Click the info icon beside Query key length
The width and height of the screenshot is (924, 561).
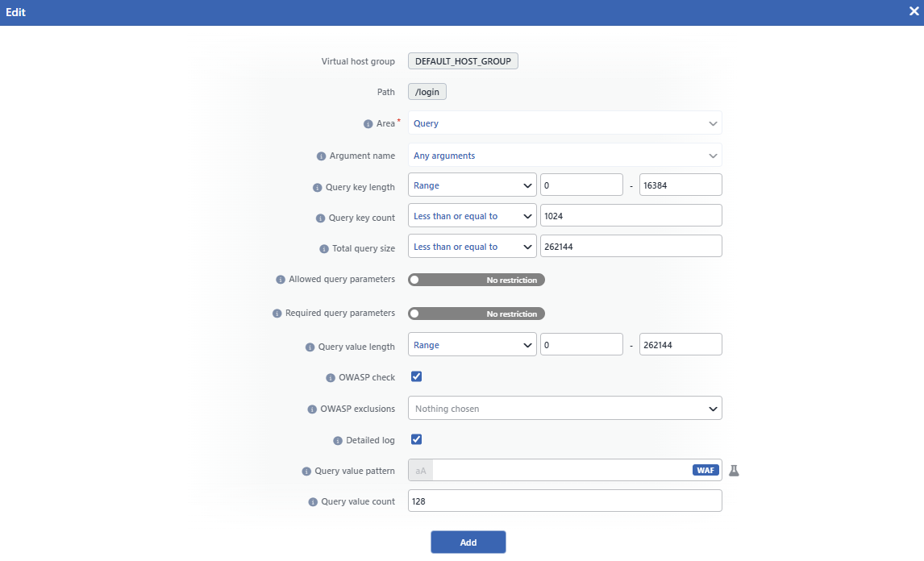317,187
